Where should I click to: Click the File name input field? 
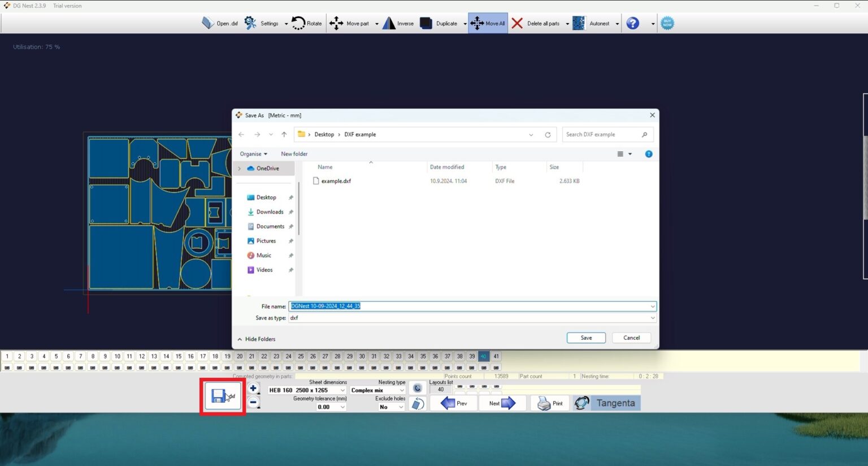point(471,306)
